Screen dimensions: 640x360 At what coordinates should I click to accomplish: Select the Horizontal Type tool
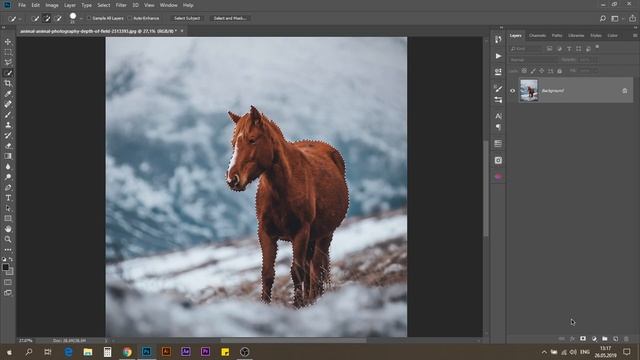pyautogui.click(x=8, y=198)
